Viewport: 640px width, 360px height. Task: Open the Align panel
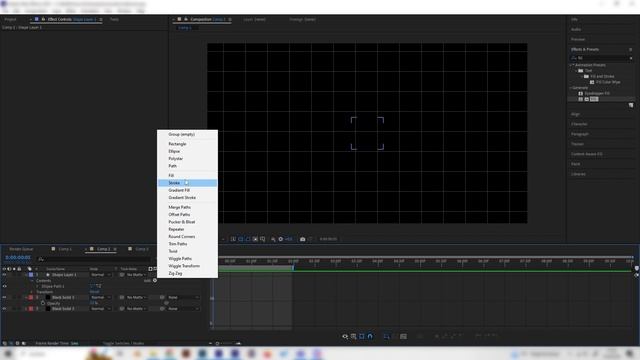click(575, 114)
